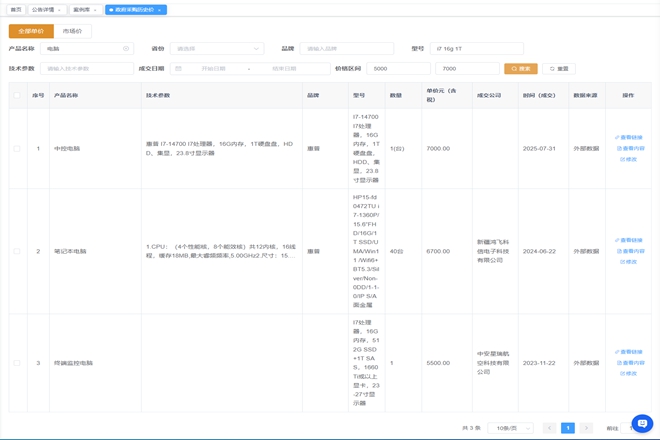Open the 10条/页 page size dropdown
The width and height of the screenshot is (660, 440).
[x=510, y=428]
